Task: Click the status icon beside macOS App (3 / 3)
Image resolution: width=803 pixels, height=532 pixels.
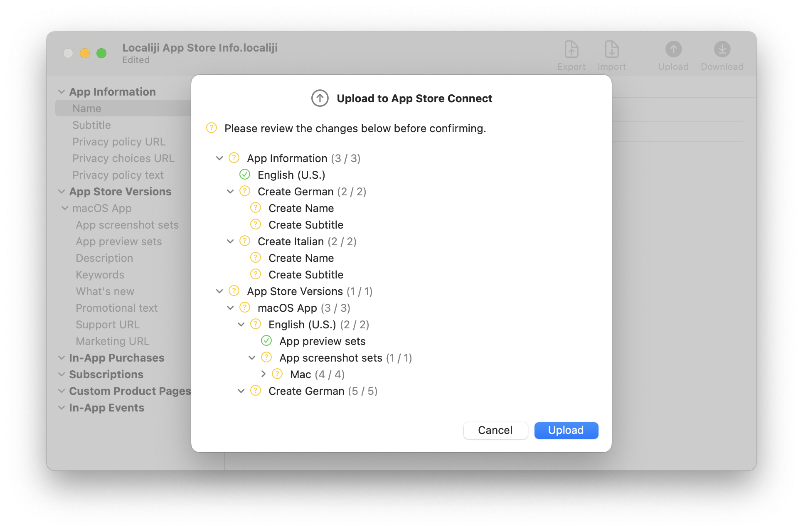Action: [x=245, y=308]
